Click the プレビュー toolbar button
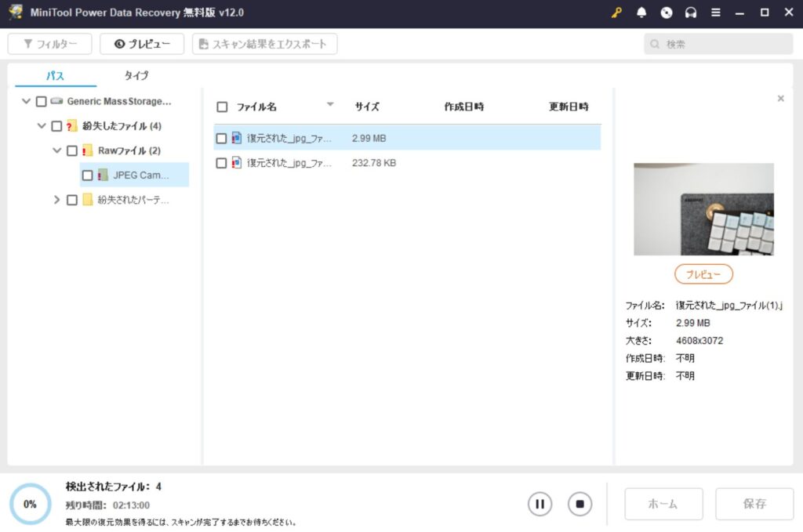This screenshot has height=532, width=803. (x=142, y=44)
